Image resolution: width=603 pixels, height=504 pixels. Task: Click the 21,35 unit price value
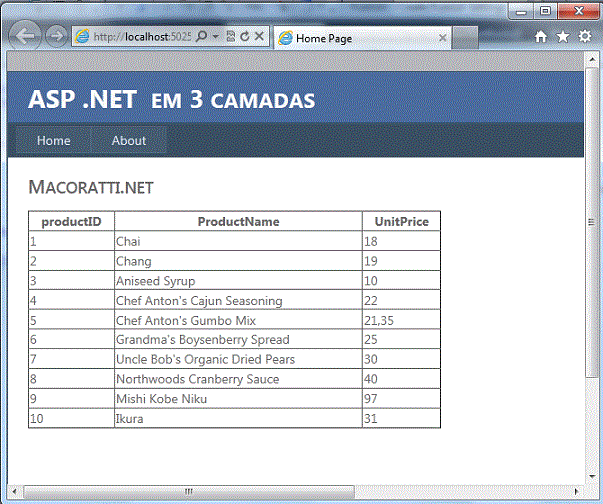pos(379,320)
